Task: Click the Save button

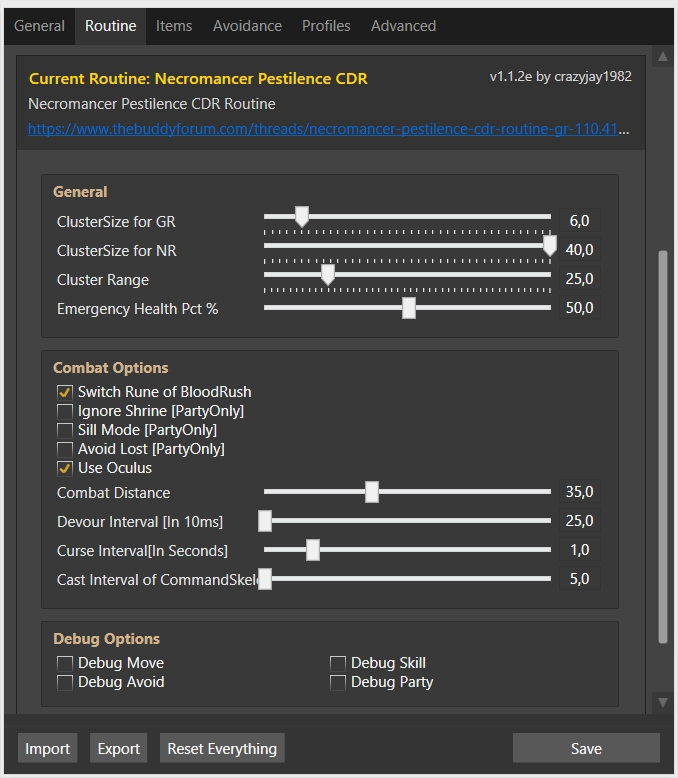Action: click(x=586, y=748)
